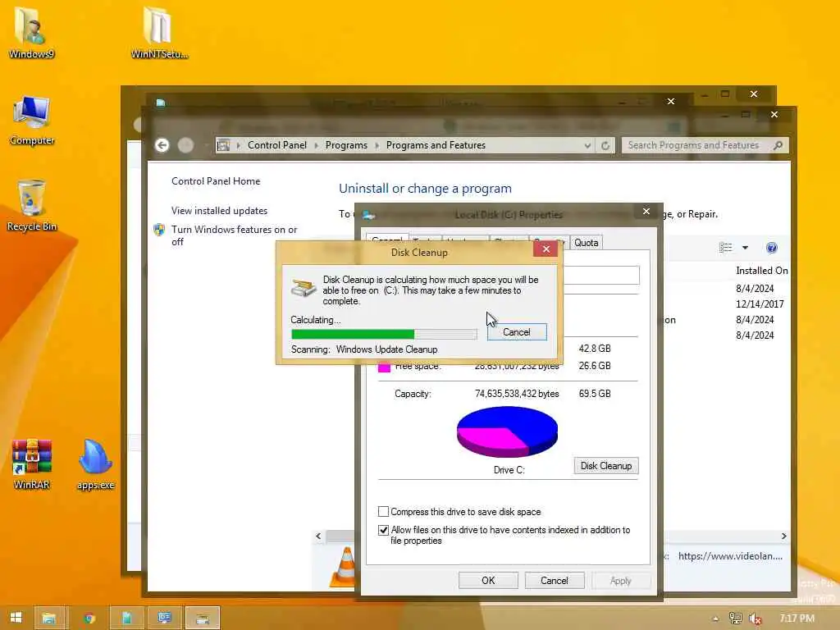Image resolution: width=840 pixels, height=630 pixels.
Task: Open the videolan.org help link
Action: (730, 556)
